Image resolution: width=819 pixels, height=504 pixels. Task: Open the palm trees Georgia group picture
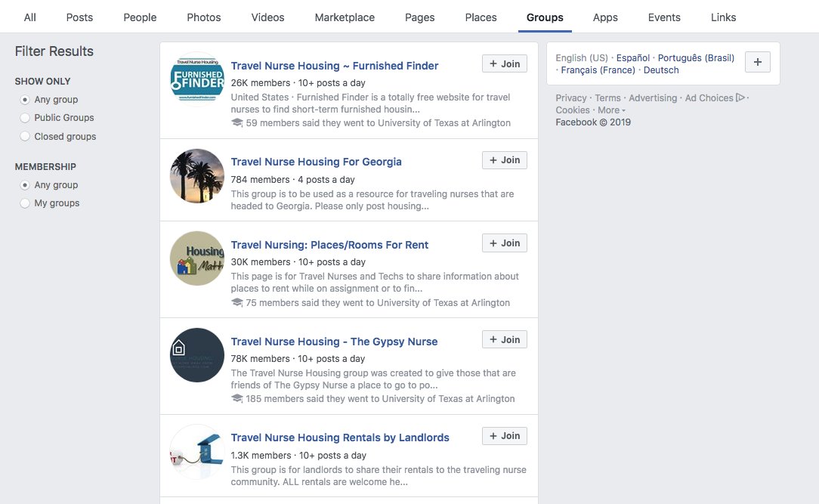(197, 176)
